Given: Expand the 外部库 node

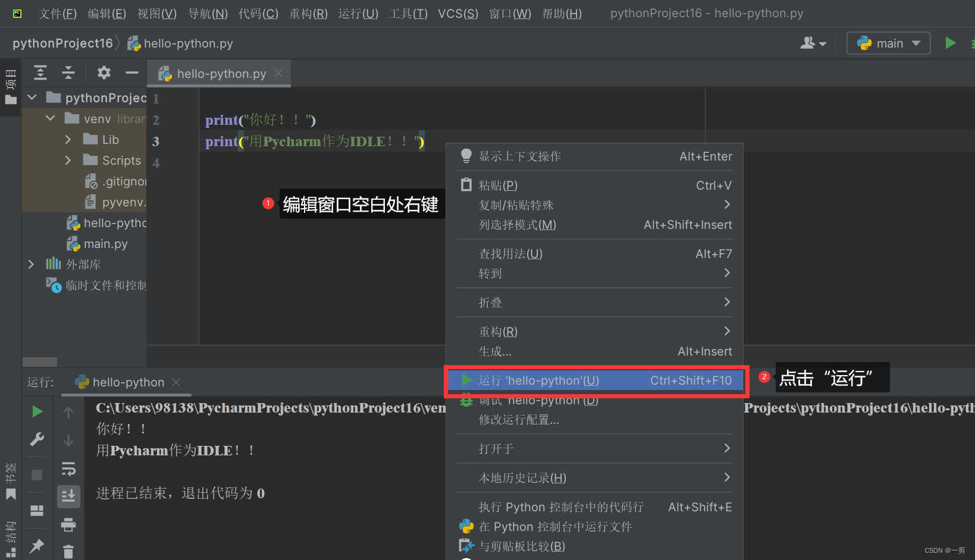Looking at the screenshot, I should click(x=32, y=264).
